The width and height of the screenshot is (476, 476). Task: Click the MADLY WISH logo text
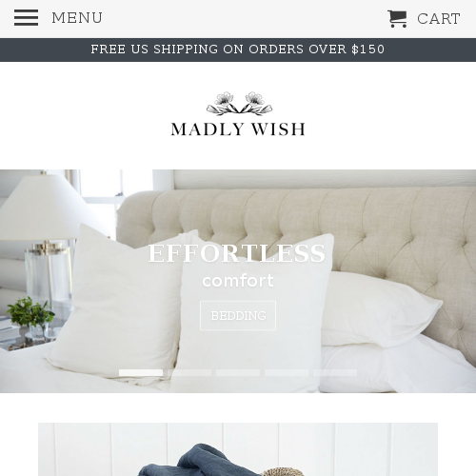tap(238, 129)
